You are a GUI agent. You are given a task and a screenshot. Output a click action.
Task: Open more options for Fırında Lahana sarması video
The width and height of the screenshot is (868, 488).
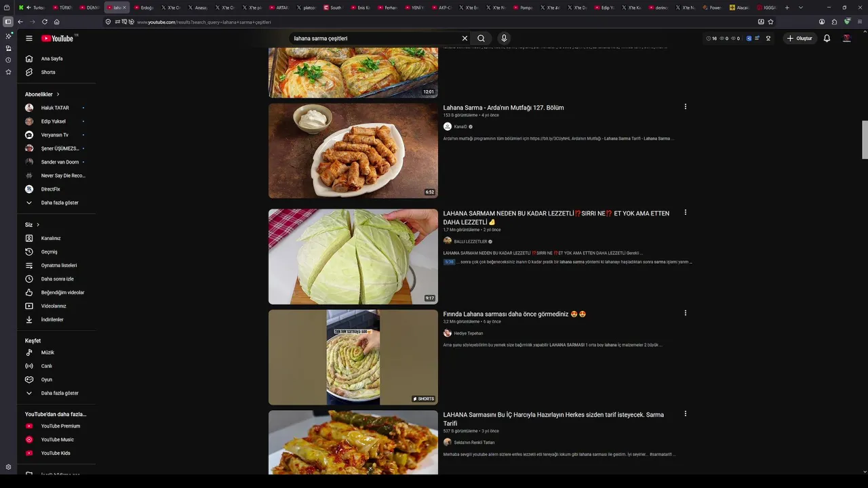686,313
